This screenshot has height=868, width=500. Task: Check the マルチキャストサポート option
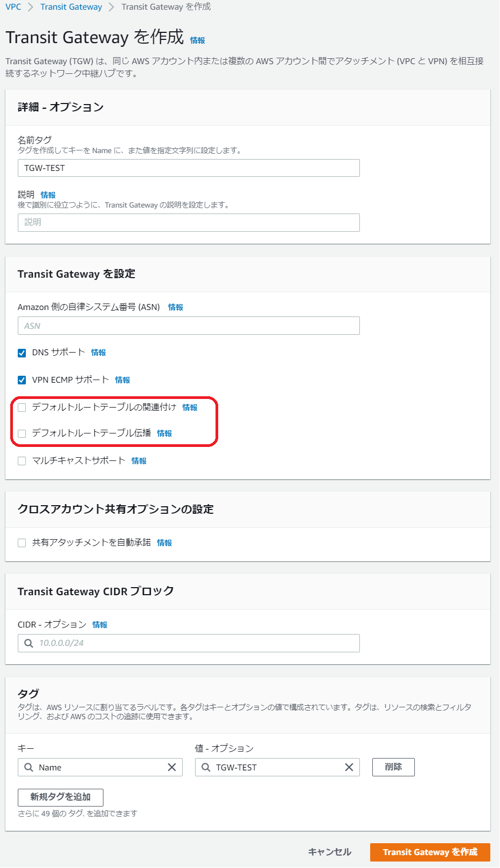pos(22,461)
